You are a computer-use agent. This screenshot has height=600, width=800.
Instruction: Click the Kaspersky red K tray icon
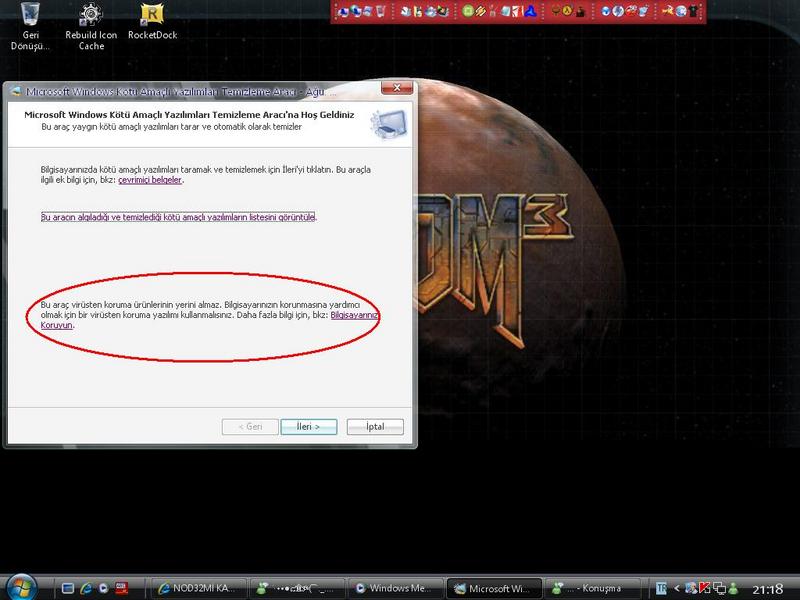[705, 588]
